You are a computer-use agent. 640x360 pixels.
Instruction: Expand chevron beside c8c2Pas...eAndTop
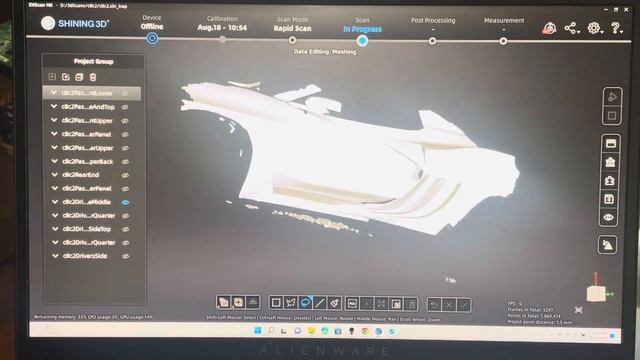[x=53, y=106]
